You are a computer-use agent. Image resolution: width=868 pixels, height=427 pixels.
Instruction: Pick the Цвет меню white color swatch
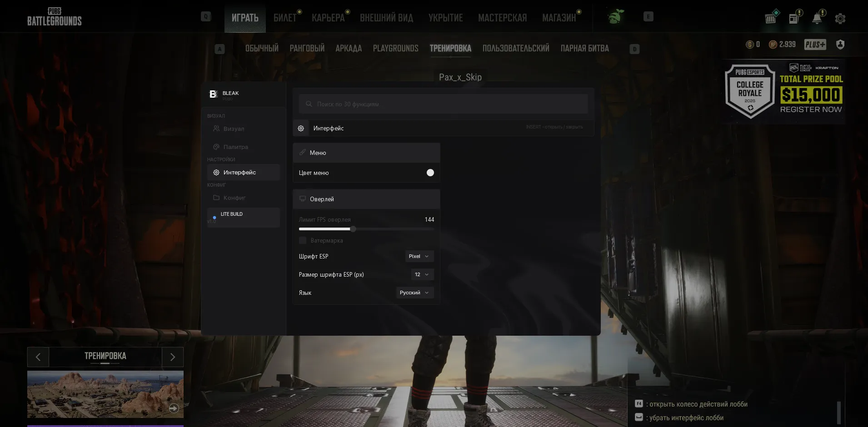[430, 173]
